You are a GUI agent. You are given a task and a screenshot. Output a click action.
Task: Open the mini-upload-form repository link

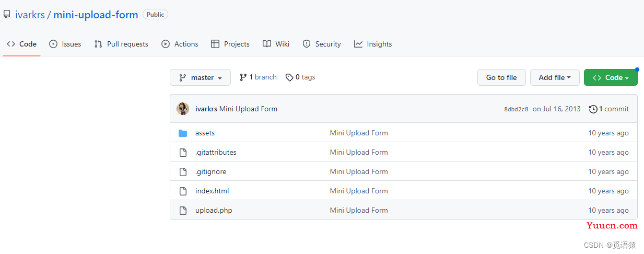click(x=96, y=15)
